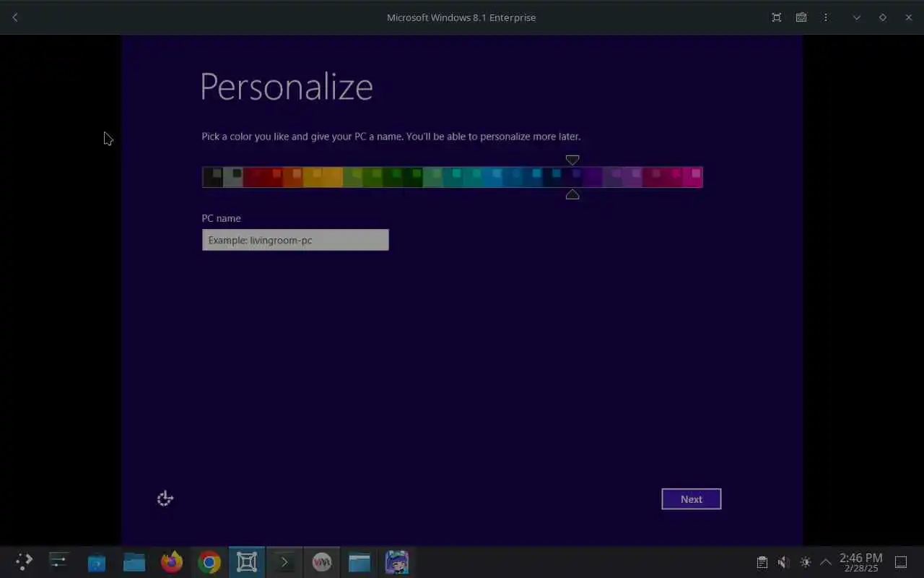Open the window-shaped file browser taskbar icon

[x=359, y=562]
